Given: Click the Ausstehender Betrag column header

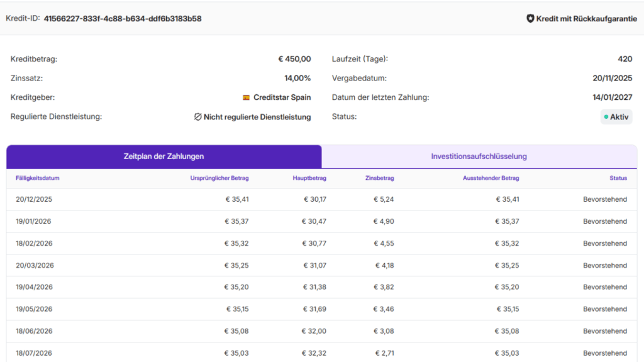Looking at the screenshot, I should tap(491, 178).
